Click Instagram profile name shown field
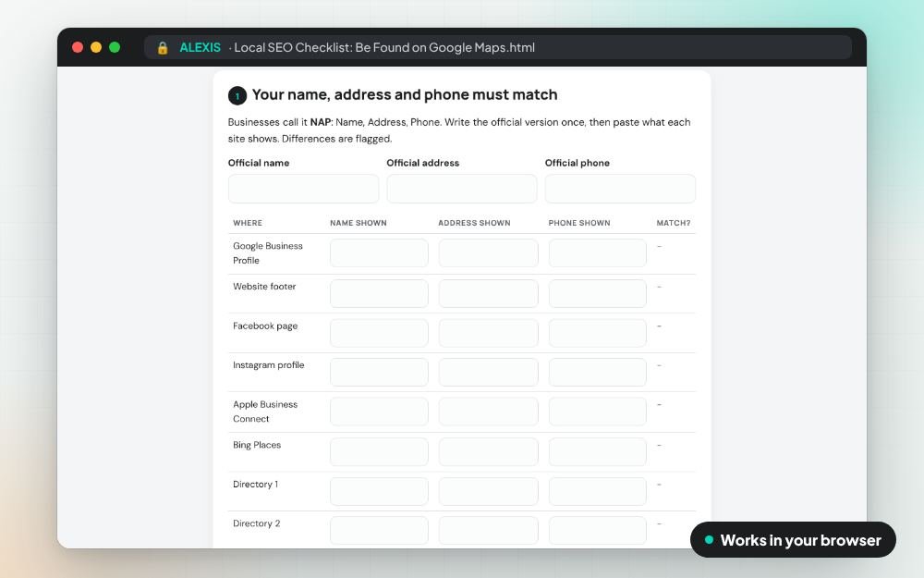924x578 pixels. pyautogui.click(x=379, y=372)
